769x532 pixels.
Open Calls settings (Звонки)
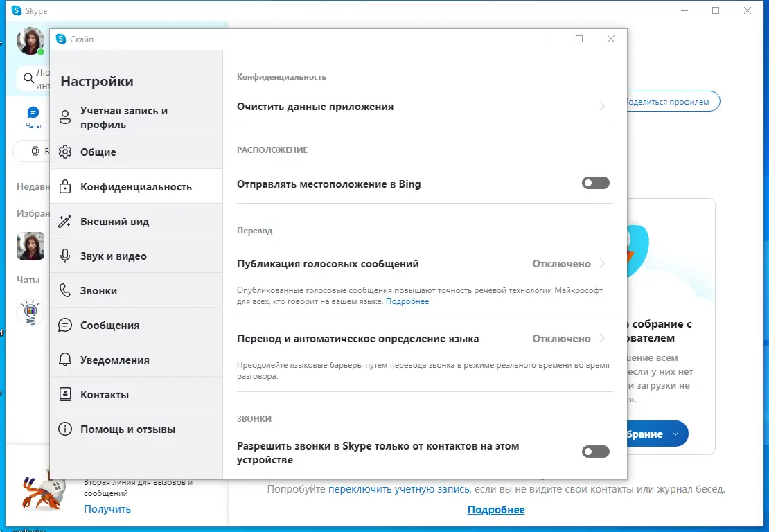pyautogui.click(x=136, y=291)
